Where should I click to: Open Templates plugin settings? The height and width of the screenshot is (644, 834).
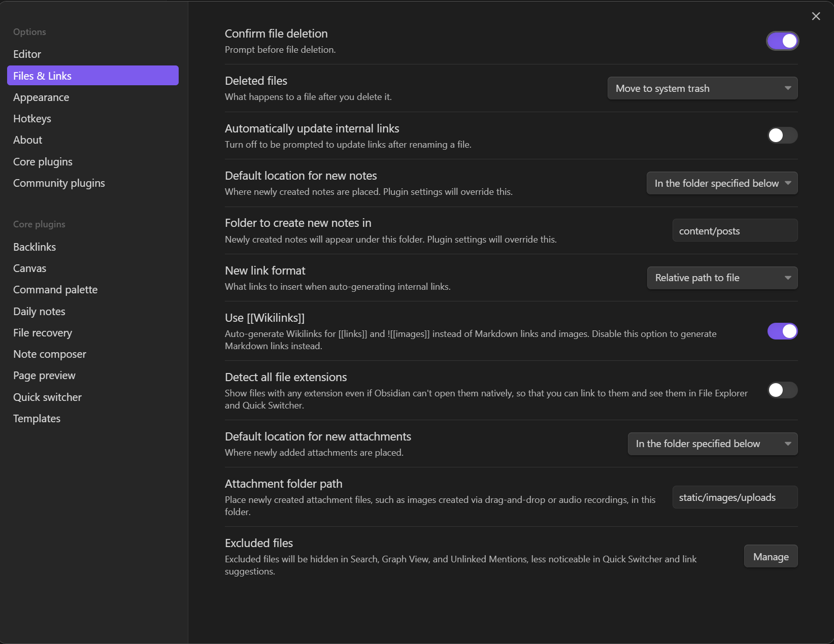36,418
